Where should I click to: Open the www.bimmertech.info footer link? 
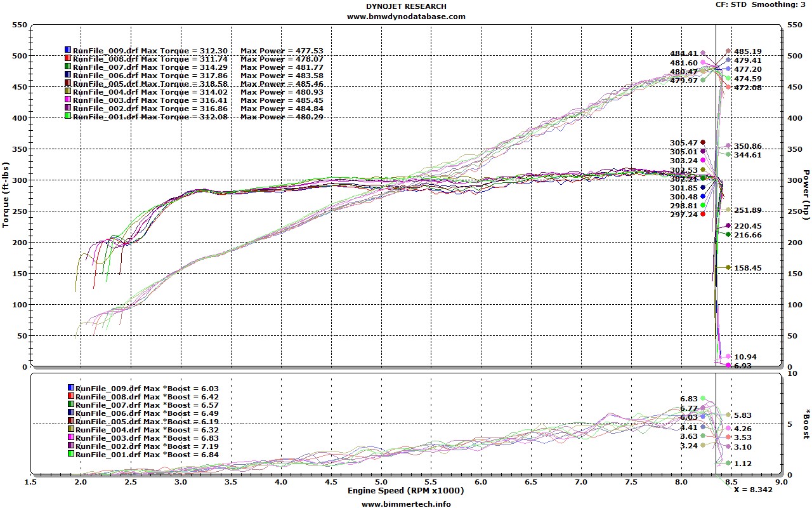pos(406,504)
